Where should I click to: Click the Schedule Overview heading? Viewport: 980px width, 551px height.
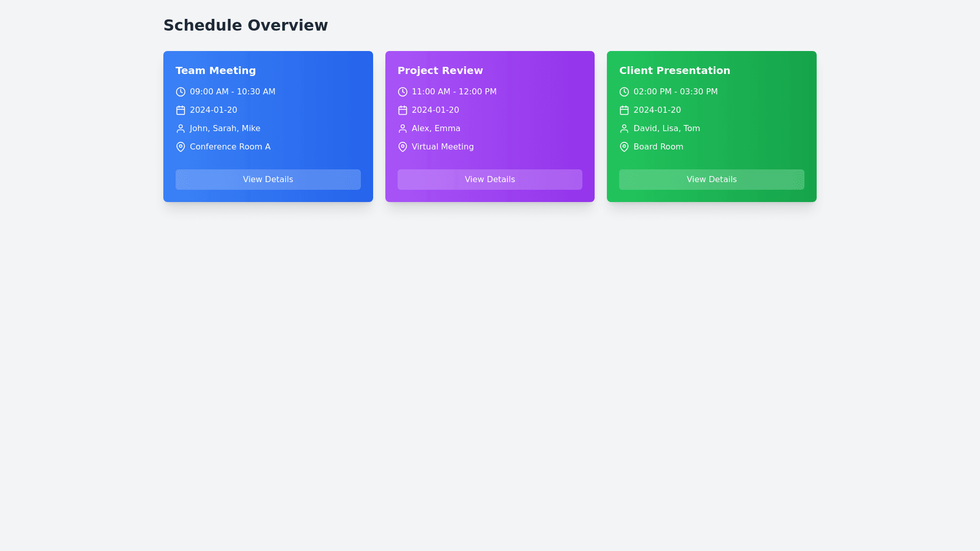(246, 25)
